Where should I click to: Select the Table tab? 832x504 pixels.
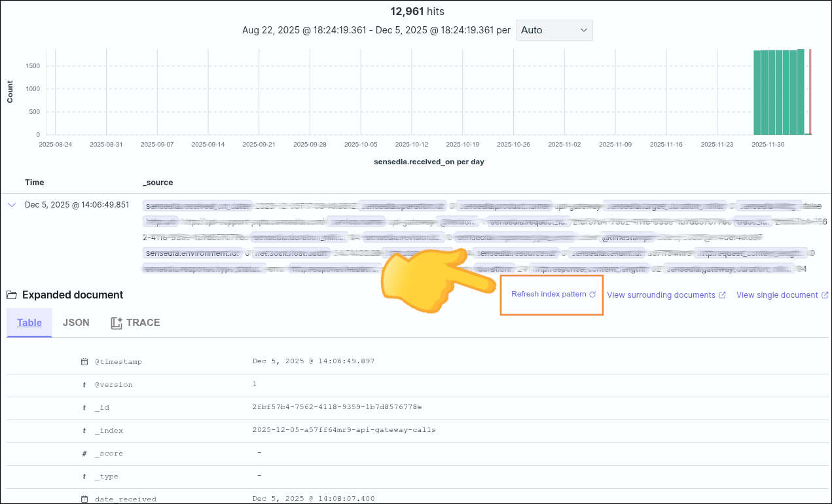coord(29,322)
